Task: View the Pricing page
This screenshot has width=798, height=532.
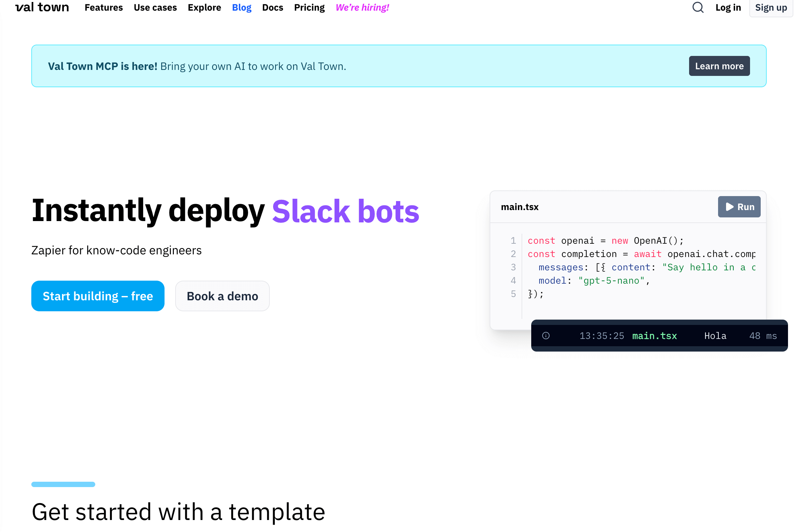Action: pos(309,7)
